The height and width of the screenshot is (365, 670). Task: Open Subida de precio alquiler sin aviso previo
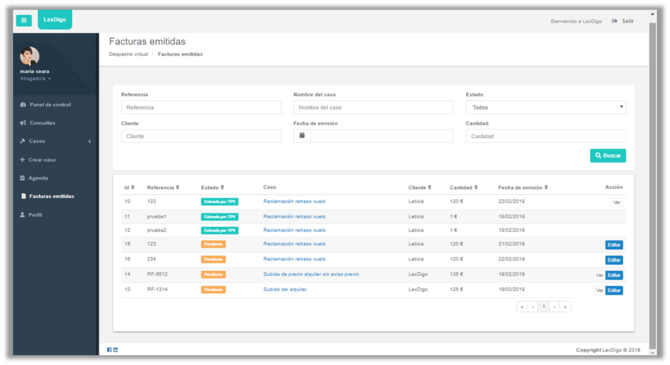tap(311, 274)
